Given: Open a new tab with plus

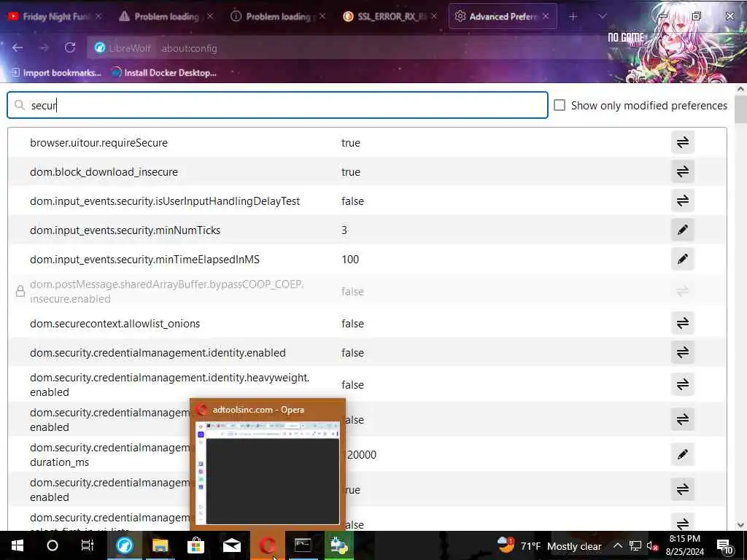Looking at the screenshot, I should click(573, 16).
